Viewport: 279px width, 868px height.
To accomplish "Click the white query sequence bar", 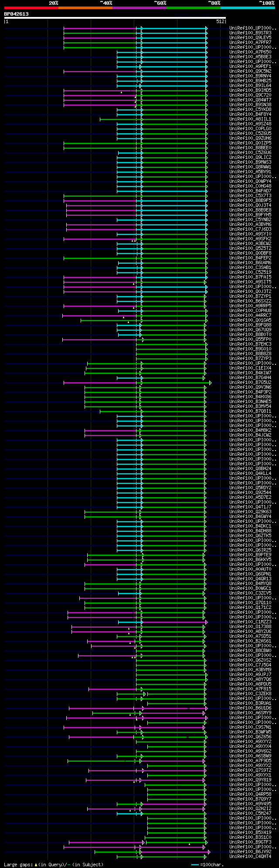I will (x=115, y=18).
